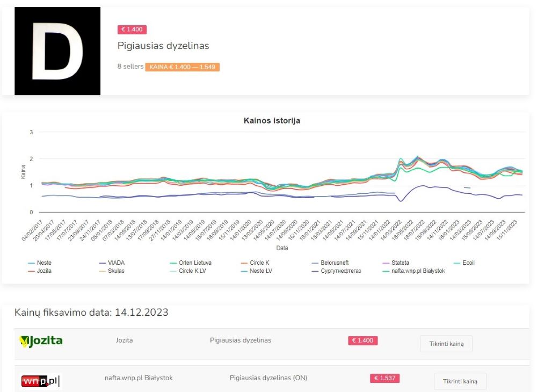This screenshot has width=537, height=392.
Task: Click Pigiausias dyzelinas in the Jozita row
Action: (241, 340)
